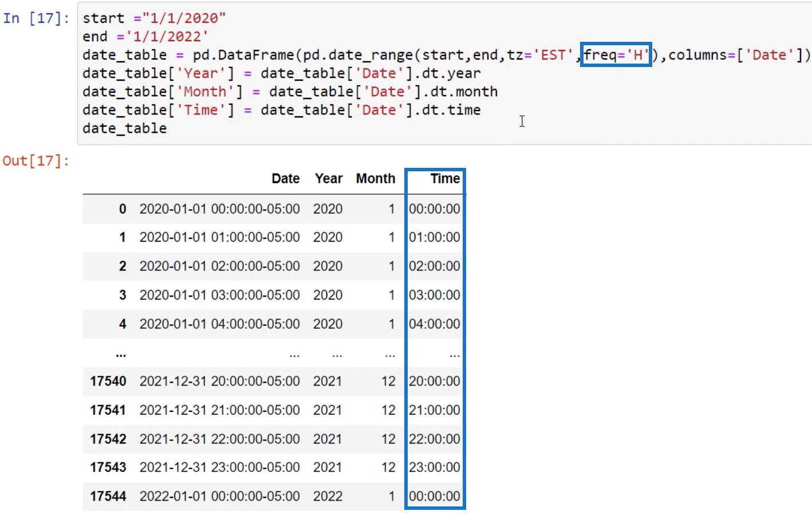This screenshot has width=812, height=515.
Task: Click Time cell 03:00:00
Action: [435, 295]
